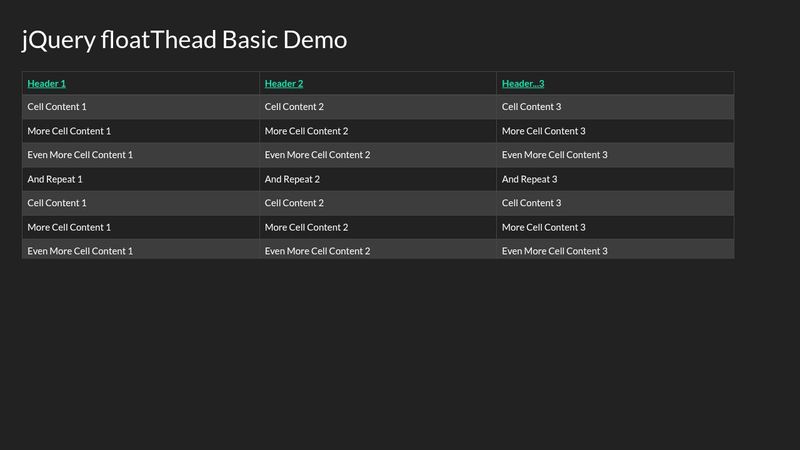Click More Cell Content 1 in sixth row
The image size is (800, 450).
(x=69, y=227)
